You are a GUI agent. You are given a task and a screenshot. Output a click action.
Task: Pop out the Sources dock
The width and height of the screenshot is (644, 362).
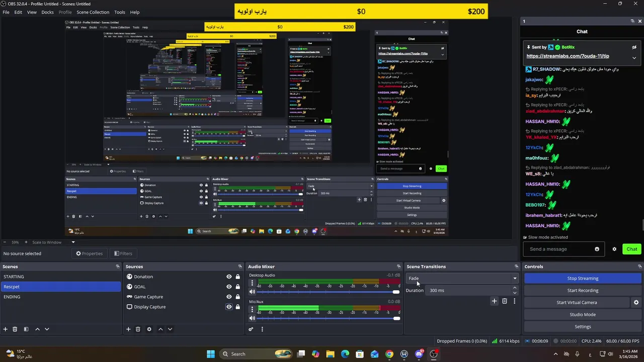[x=240, y=266]
